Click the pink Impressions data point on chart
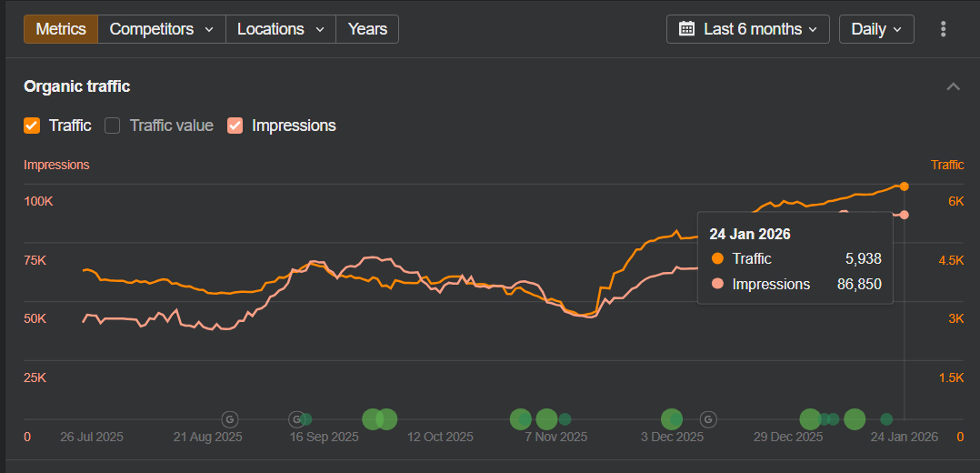This screenshot has height=473, width=980. [x=904, y=215]
